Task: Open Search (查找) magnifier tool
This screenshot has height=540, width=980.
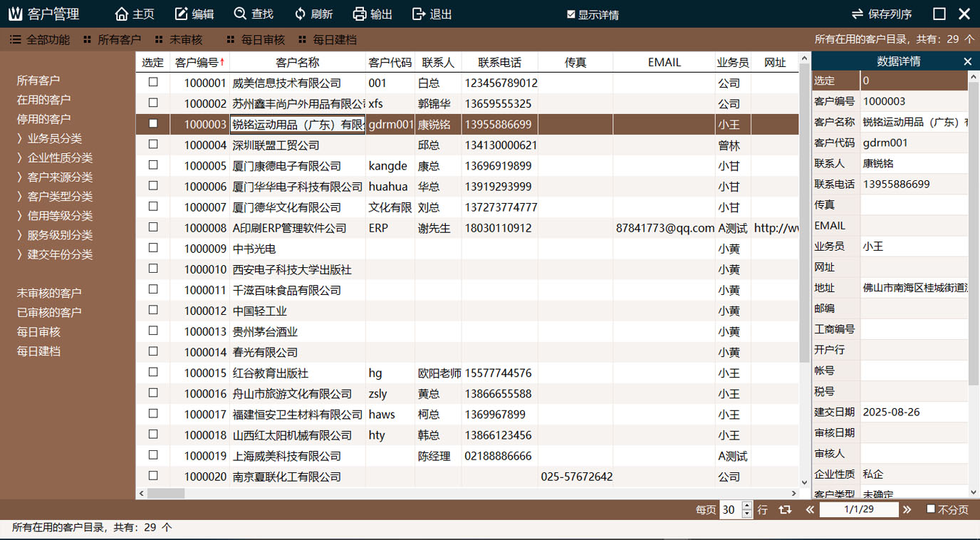Action: coord(240,14)
